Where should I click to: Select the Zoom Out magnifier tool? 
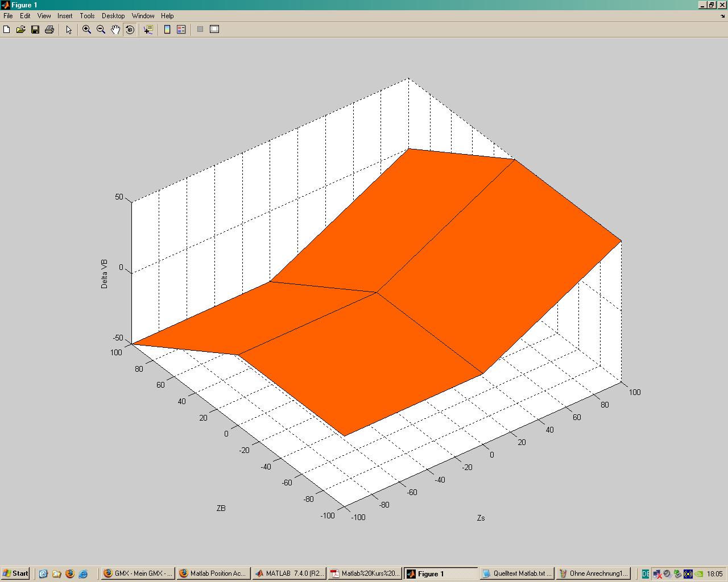(x=101, y=30)
